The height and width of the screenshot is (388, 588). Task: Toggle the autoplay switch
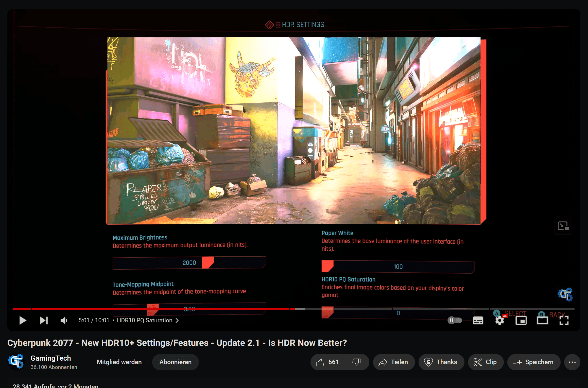pos(455,320)
